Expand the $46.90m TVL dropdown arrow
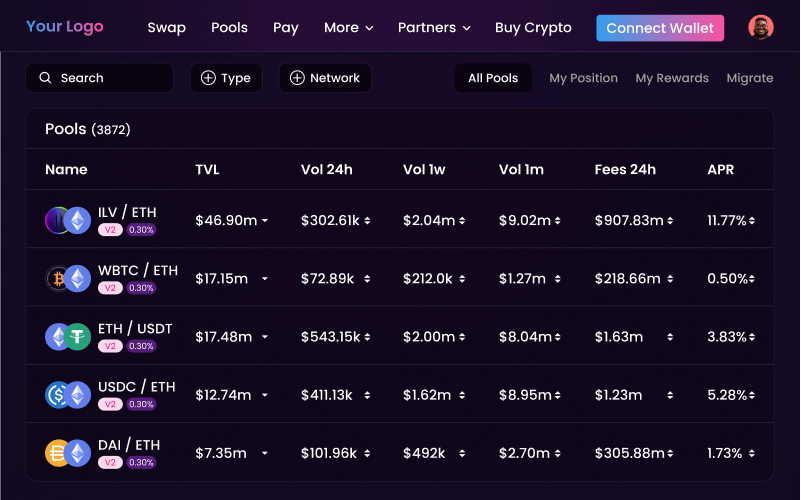Image resolution: width=801 pixels, height=500 pixels. coord(265,221)
